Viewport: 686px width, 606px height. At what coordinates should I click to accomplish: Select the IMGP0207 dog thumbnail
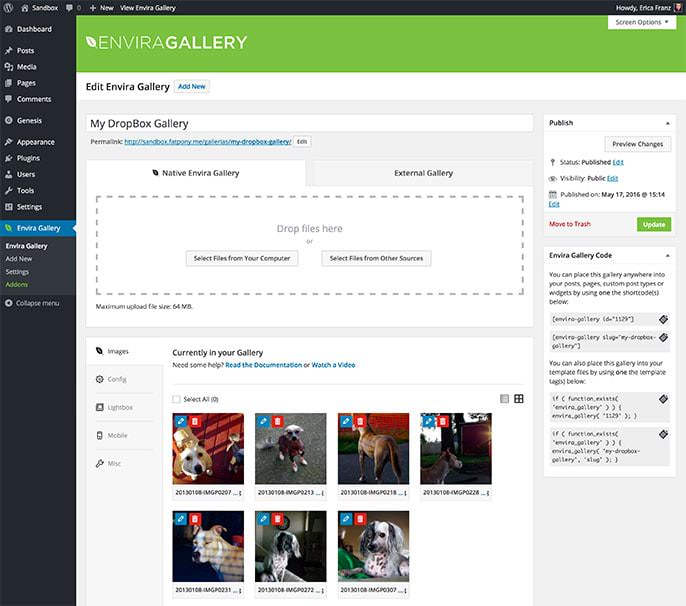pyautogui.click(x=208, y=448)
